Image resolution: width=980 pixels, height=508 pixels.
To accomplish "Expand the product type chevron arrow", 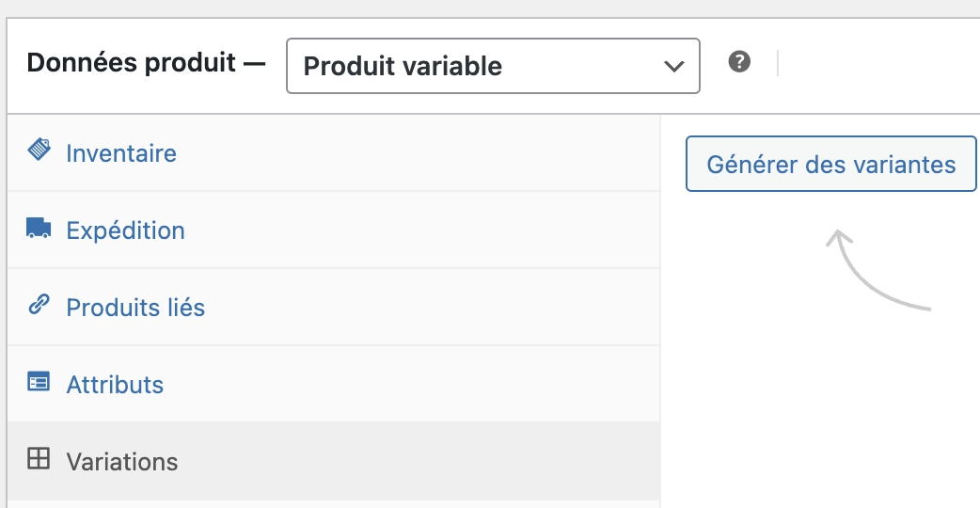I will [673, 67].
